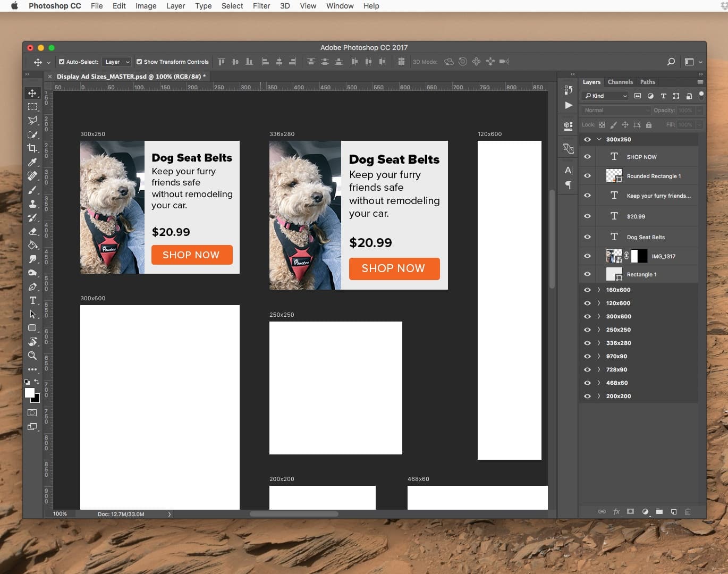728x574 pixels.
Task: Open the Auto-Select Layer dropdown
Action: [x=116, y=62]
